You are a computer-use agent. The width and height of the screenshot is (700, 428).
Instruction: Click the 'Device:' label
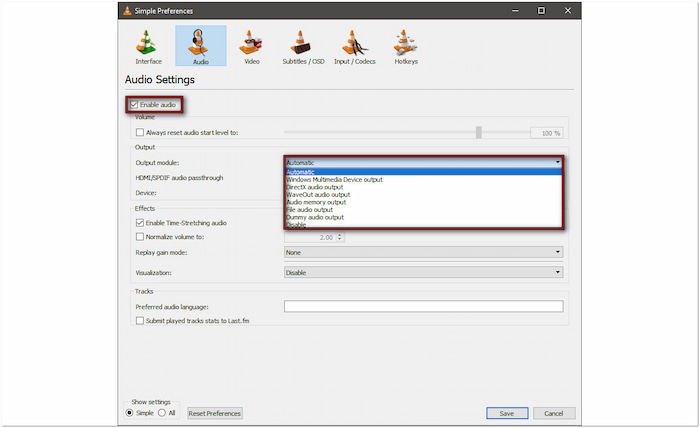[x=146, y=193]
